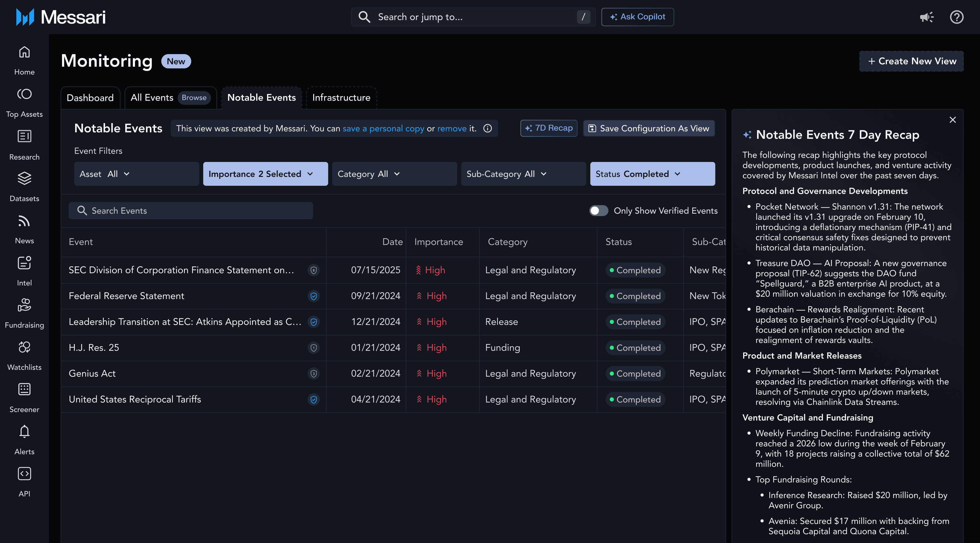The height and width of the screenshot is (543, 980).
Task: Switch to the Dashboard tab
Action: 90,98
